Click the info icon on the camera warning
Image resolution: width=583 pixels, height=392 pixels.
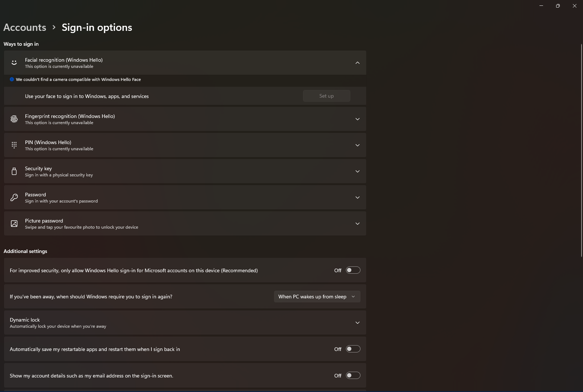pyautogui.click(x=12, y=79)
